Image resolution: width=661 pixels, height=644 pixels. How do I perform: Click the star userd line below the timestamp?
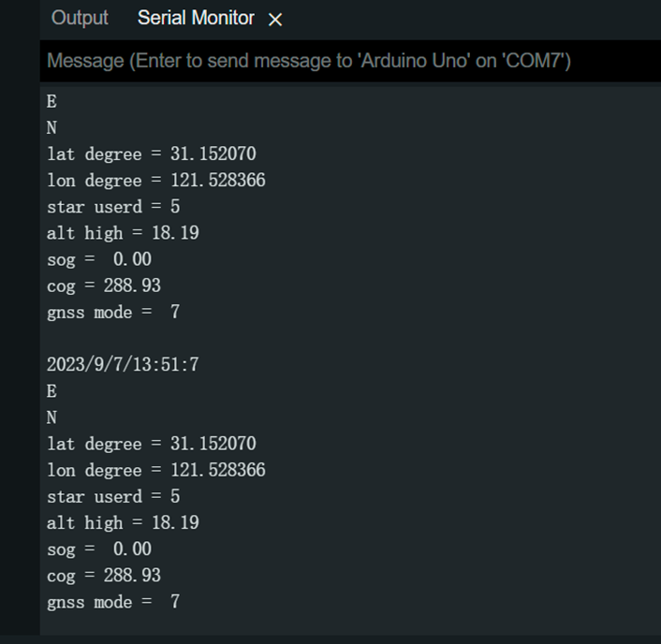click(x=113, y=496)
